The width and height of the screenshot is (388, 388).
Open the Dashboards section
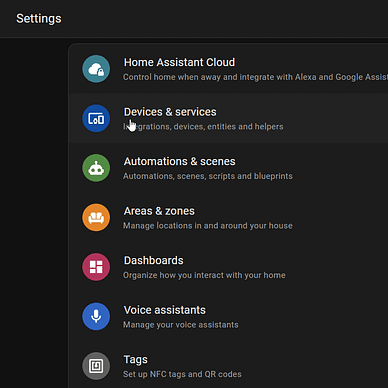coord(228,267)
